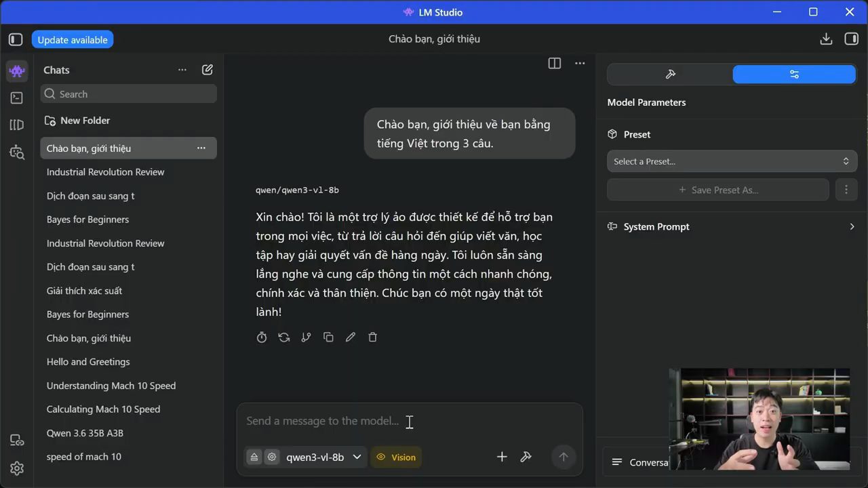
Task: Open preset options with the vertical dots
Action: (846, 190)
